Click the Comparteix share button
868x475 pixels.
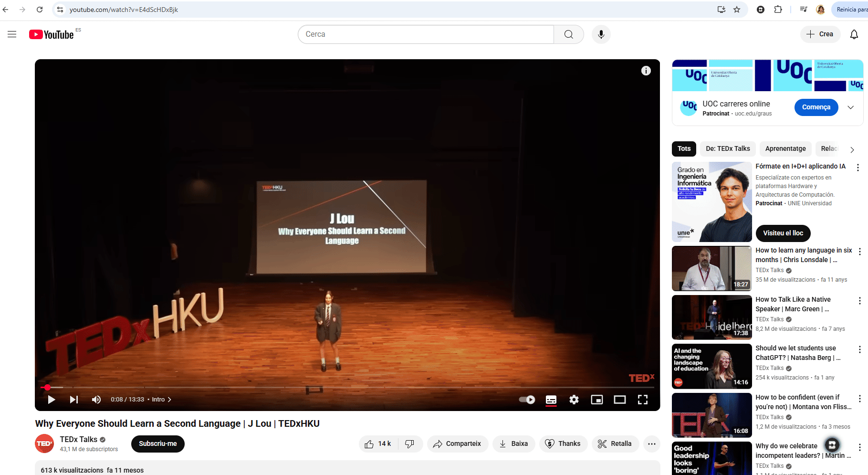(x=457, y=444)
